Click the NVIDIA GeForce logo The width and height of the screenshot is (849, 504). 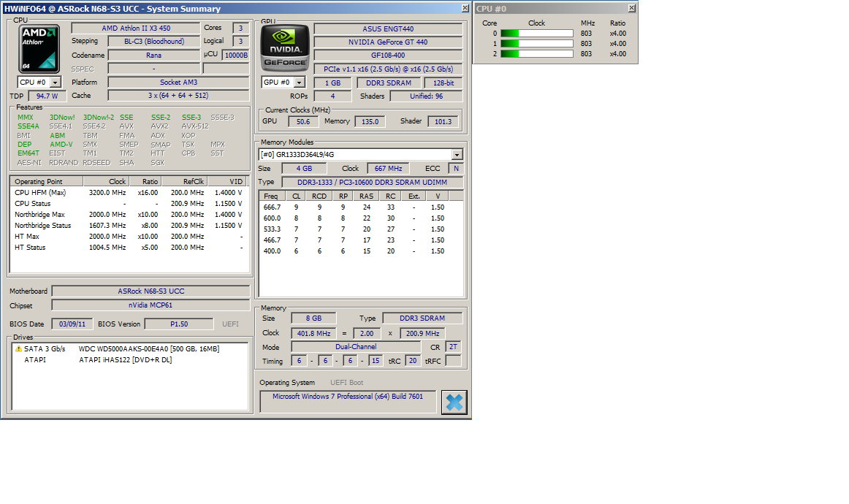(x=285, y=48)
